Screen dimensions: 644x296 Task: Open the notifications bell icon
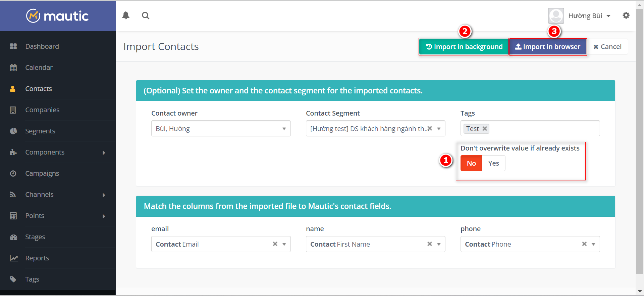pyautogui.click(x=126, y=15)
